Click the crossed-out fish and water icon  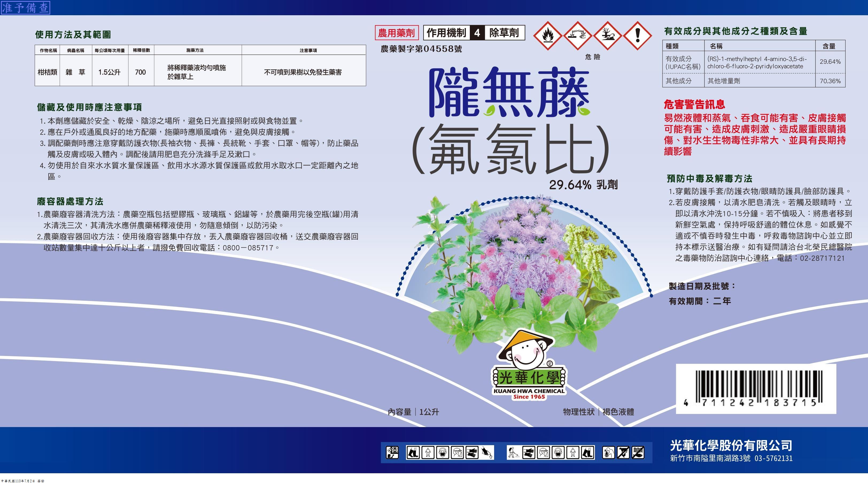pos(638,452)
